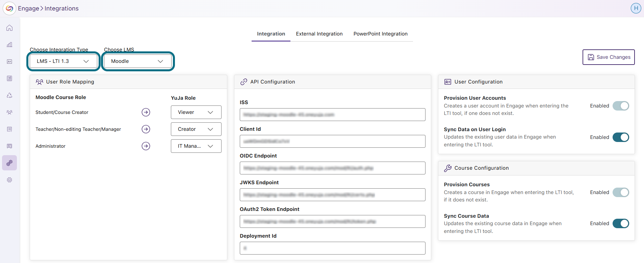Click the ISS input field

333,115
